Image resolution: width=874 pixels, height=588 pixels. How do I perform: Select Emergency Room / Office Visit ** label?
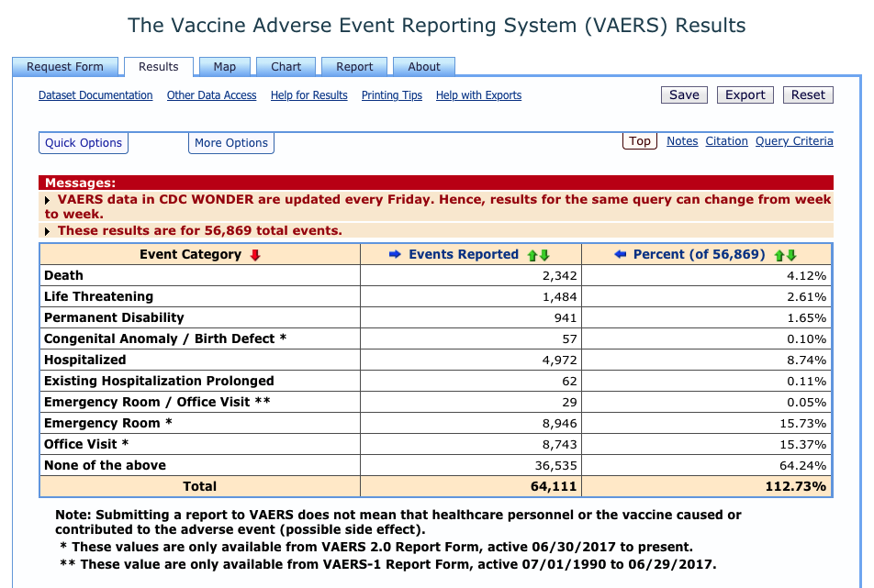157,402
